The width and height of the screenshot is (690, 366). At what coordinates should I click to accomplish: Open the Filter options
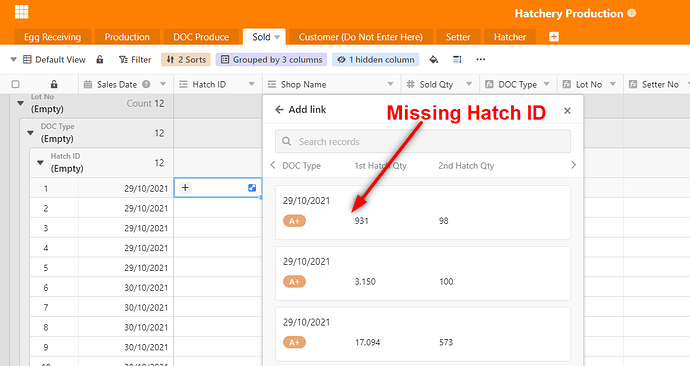[135, 59]
